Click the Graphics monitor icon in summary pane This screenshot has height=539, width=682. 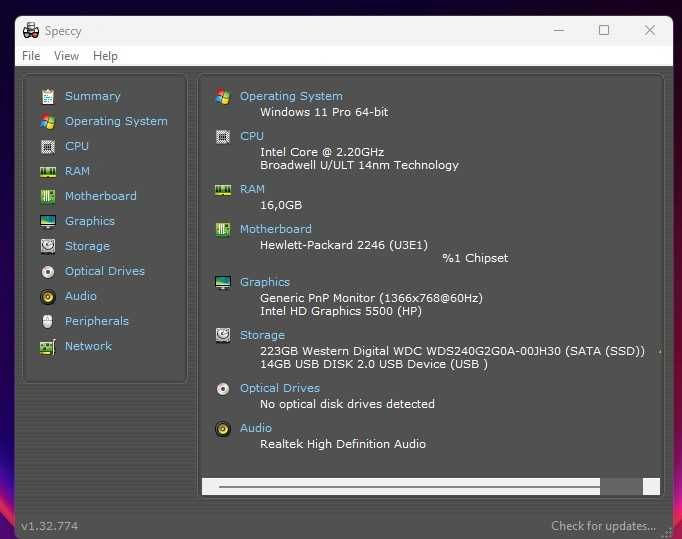click(223, 282)
